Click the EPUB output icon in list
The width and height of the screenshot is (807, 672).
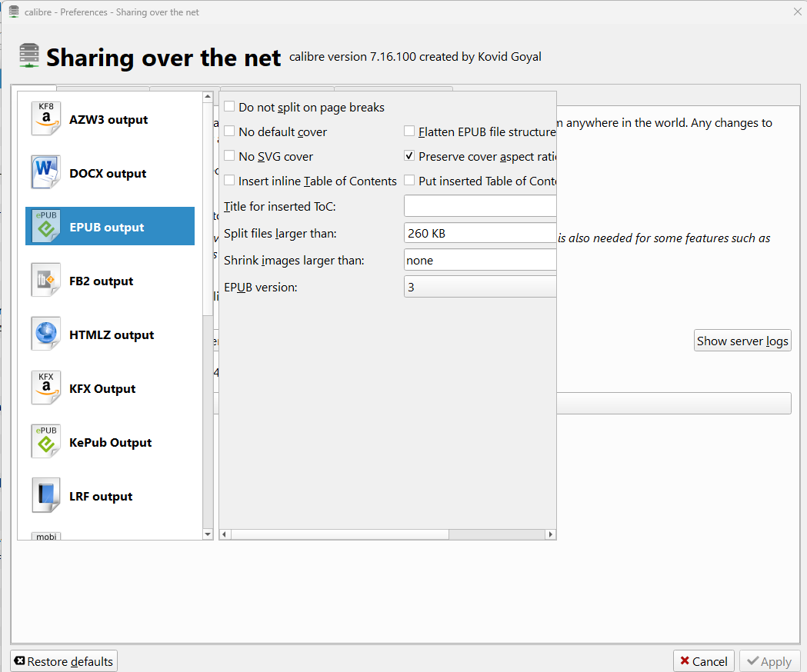point(46,226)
